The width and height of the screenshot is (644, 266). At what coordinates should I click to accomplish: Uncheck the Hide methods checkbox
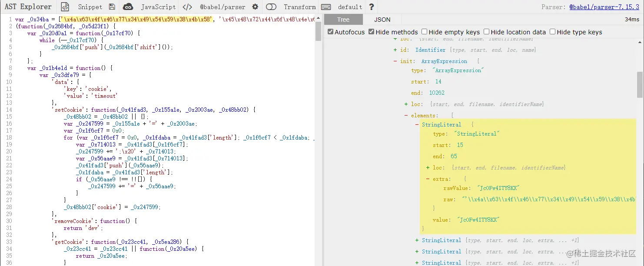(x=372, y=32)
